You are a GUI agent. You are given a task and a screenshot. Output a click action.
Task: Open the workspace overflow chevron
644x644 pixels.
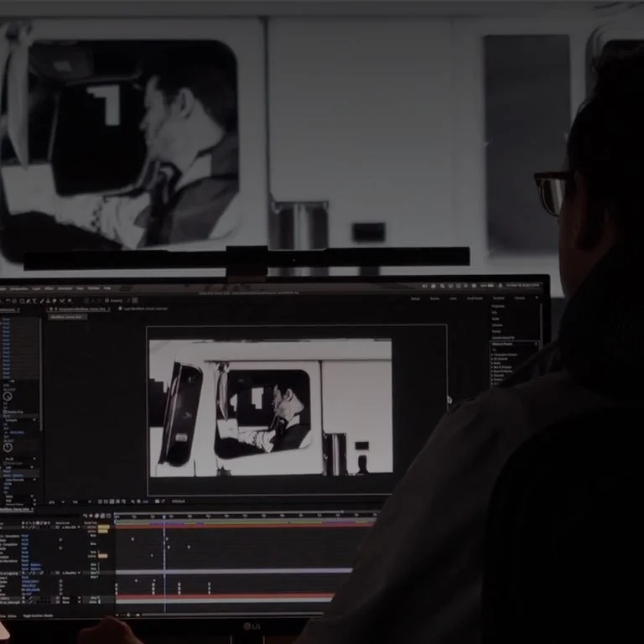point(537,298)
